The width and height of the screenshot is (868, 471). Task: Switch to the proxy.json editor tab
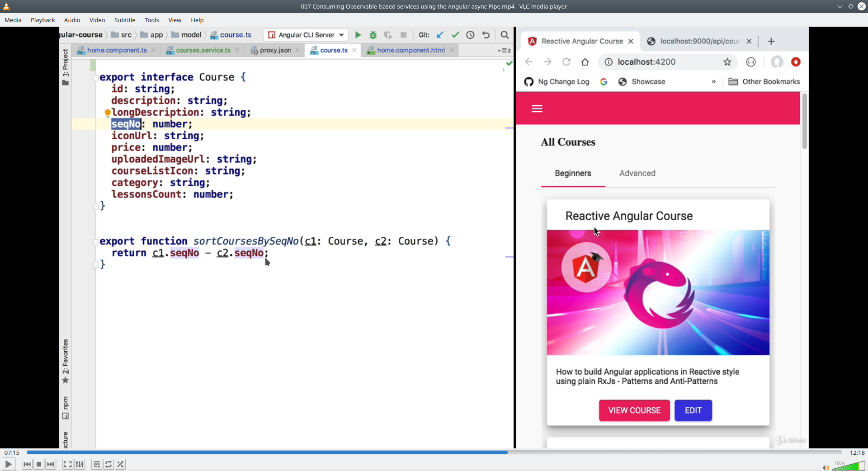pos(275,50)
